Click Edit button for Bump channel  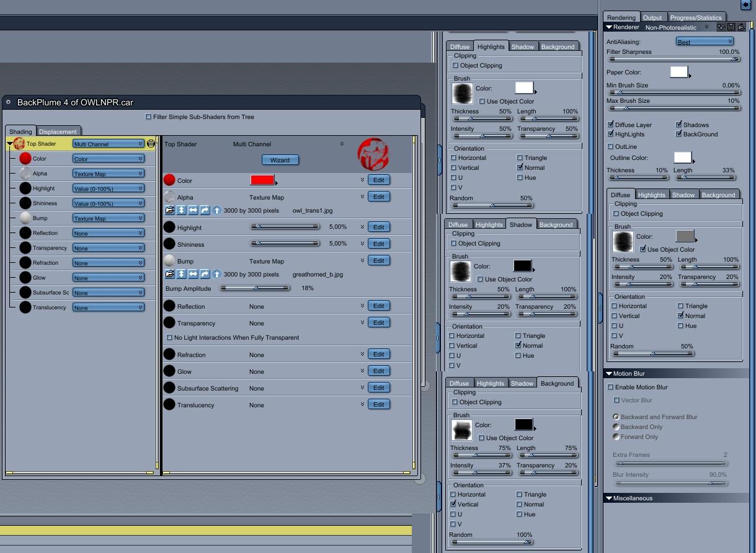click(379, 260)
